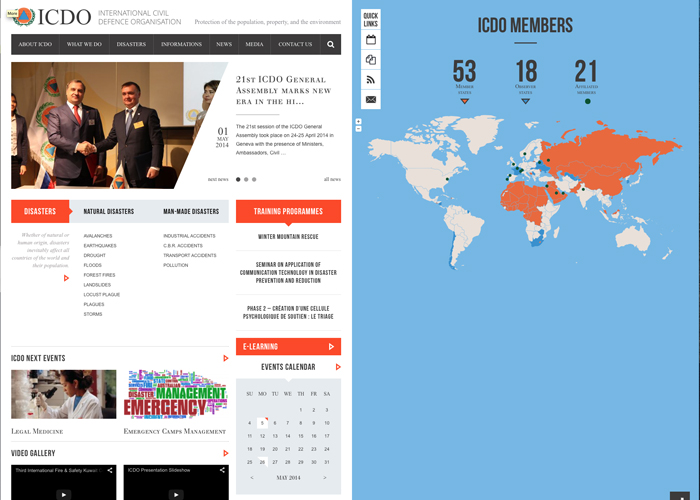Open the News menu item

(224, 44)
